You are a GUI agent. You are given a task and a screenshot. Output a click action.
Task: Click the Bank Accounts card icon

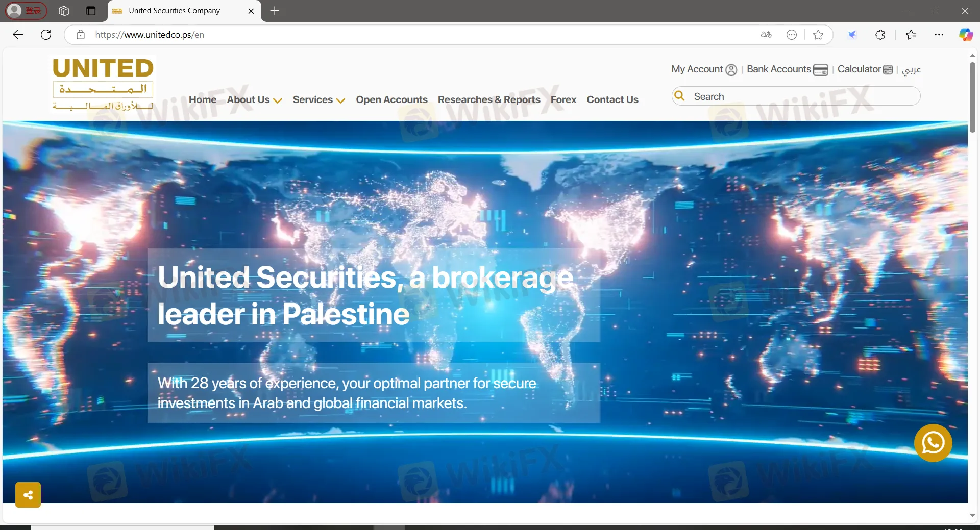tap(821, 70)
